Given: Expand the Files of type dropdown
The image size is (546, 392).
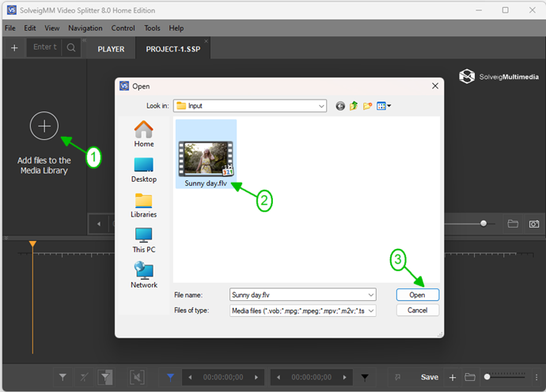Looking at the screenshot, I should (371, 311).
